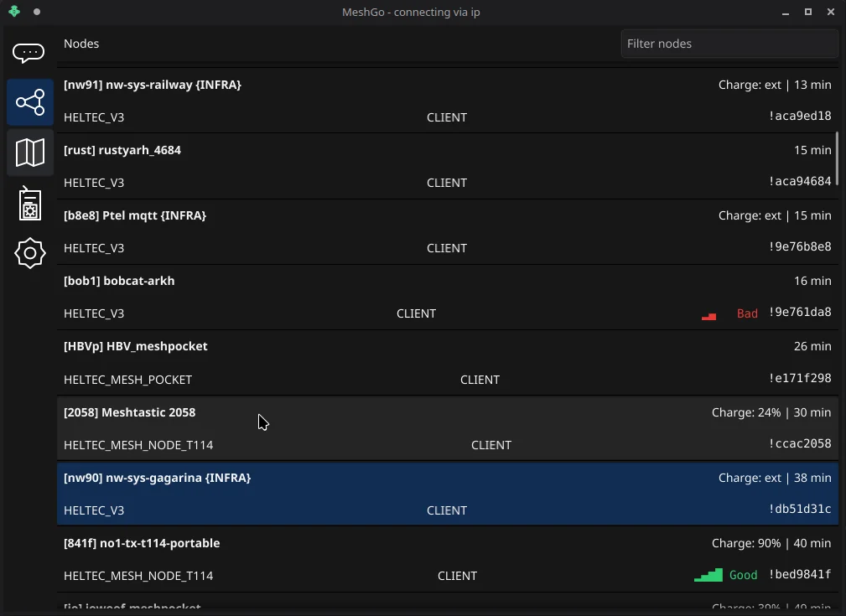Screen dimensions: 846x616
Task: Click the round dot icon in title bar
Action: tap(37, 12)
